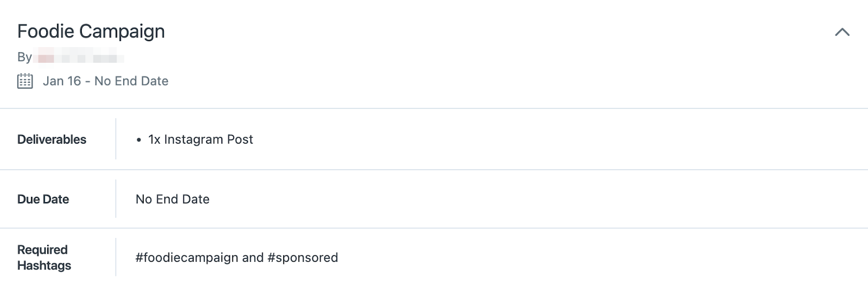868x284 pixels.
Task: Click the bullet before 1x Instagram Post
Action: pos(139,140)
